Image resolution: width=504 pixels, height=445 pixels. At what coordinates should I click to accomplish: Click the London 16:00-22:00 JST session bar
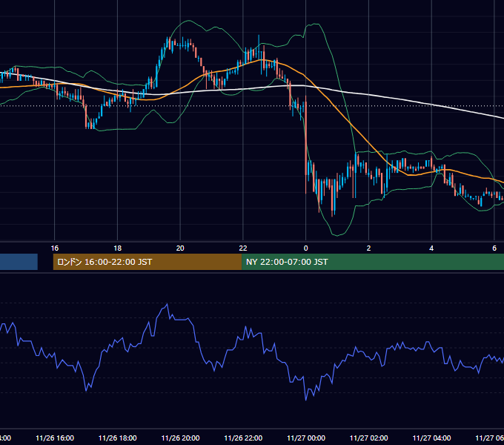pos(147,262)
